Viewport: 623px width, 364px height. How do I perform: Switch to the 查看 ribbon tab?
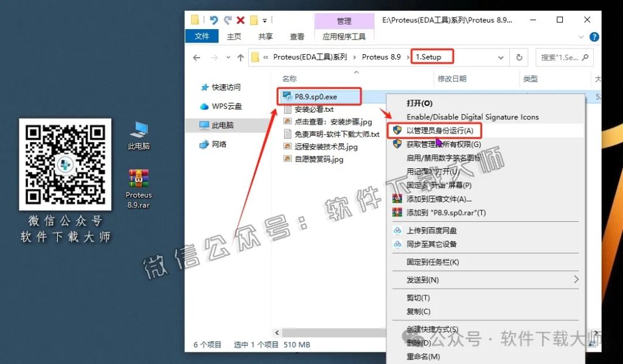(x=296, y=36)
